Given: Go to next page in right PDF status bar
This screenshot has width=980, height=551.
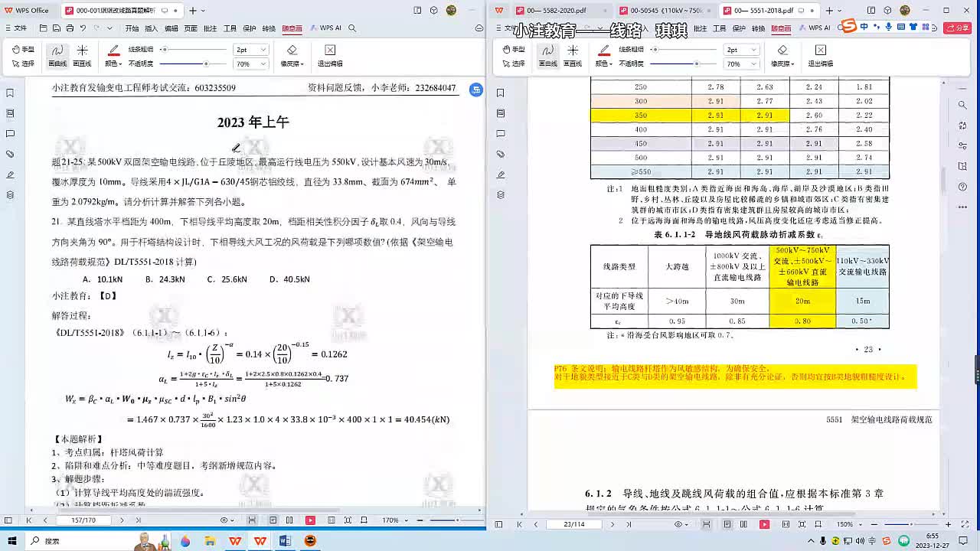Looking at the screenshot, I should click(x=612, y=524).
